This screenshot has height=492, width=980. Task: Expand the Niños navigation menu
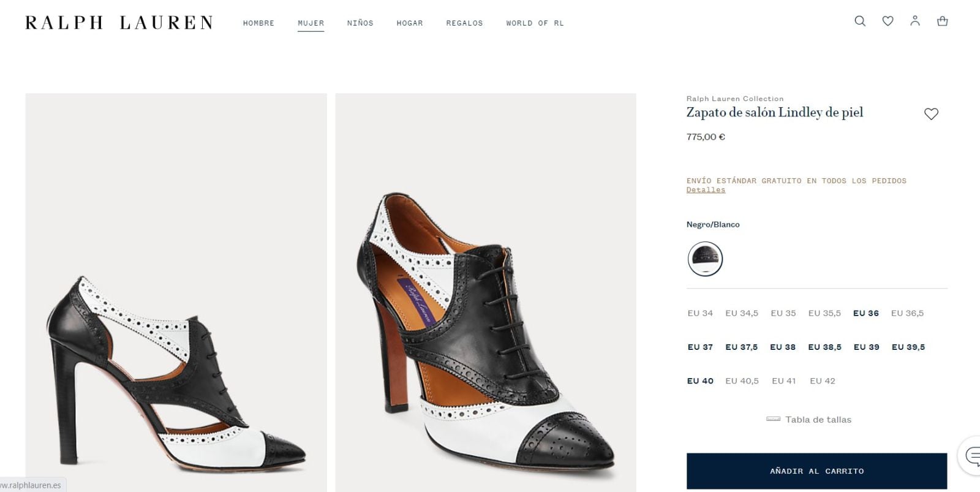point(360,23)
